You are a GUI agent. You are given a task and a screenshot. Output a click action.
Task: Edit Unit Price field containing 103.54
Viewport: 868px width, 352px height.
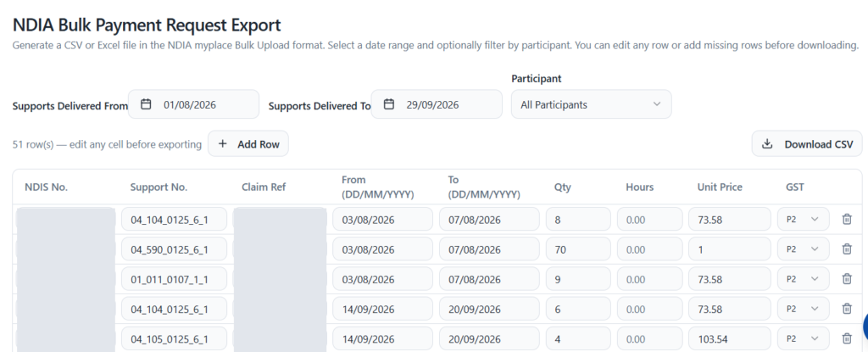[730, 338]
